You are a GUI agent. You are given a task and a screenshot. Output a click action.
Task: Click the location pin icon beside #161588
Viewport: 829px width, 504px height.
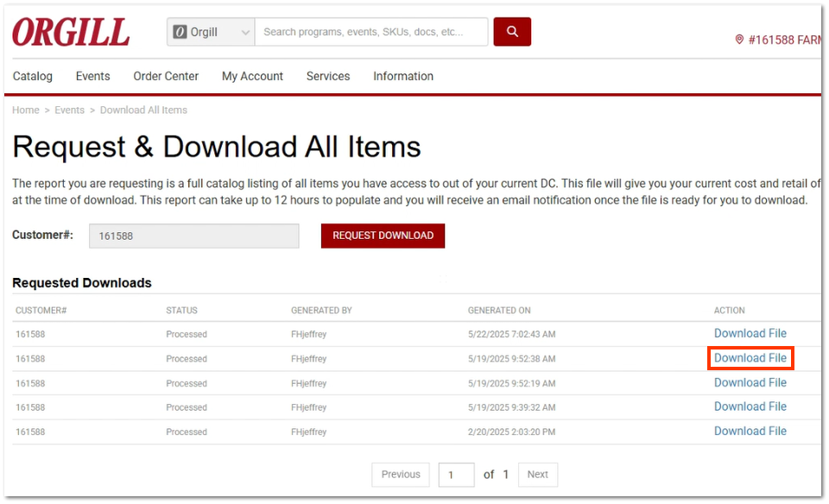(739, 40)
